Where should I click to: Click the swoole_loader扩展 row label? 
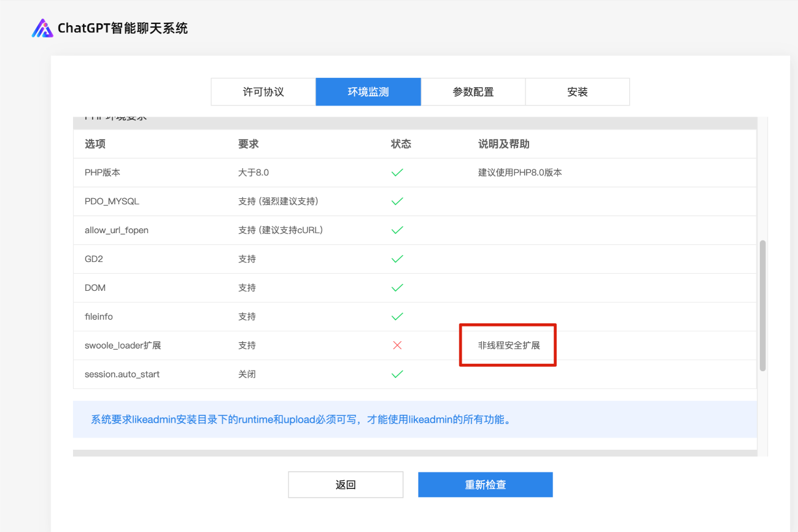click(x=123, y=345)
